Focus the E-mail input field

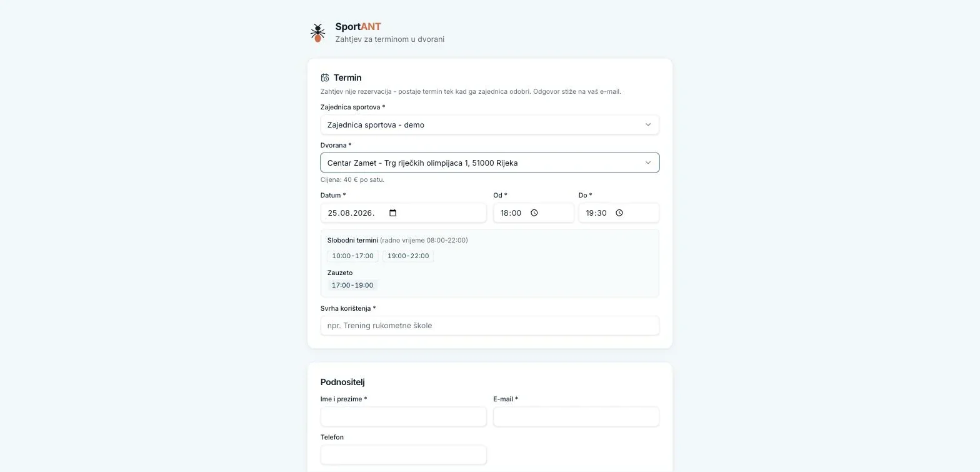576,417
